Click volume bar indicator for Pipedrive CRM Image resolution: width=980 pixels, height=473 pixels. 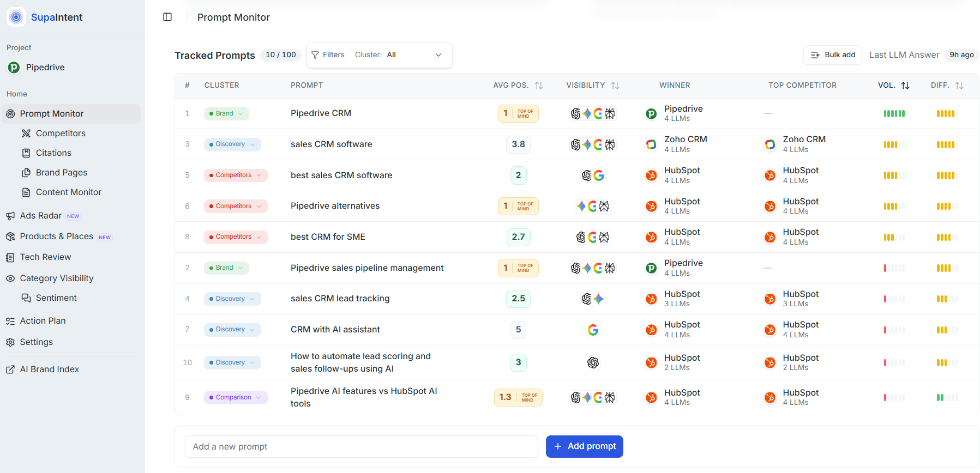pyautogui.click(x=894, y=113)
